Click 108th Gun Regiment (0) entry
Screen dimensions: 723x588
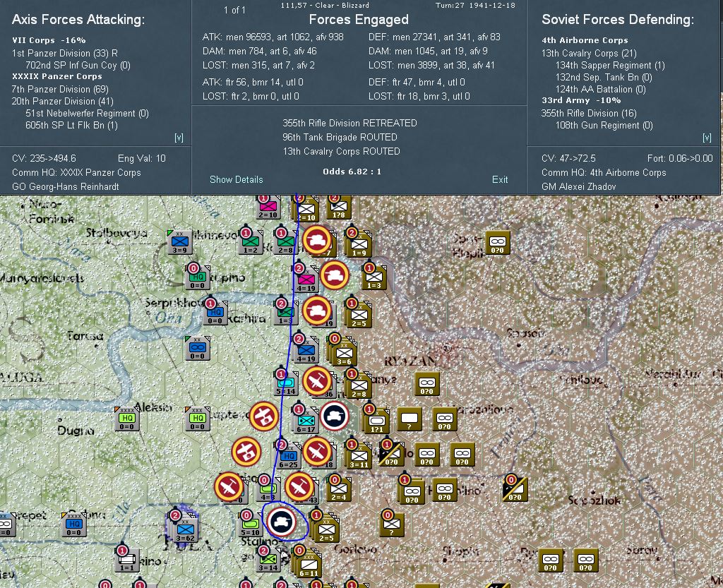point(604,125)
